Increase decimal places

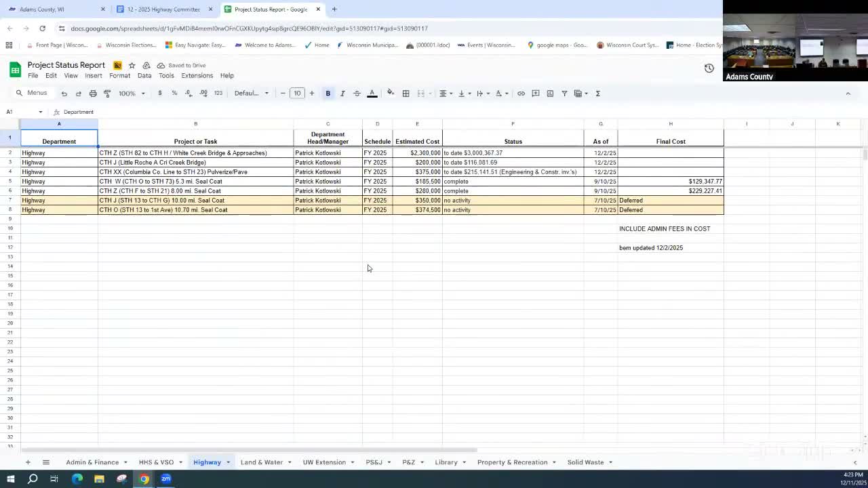tap(203, 94)
